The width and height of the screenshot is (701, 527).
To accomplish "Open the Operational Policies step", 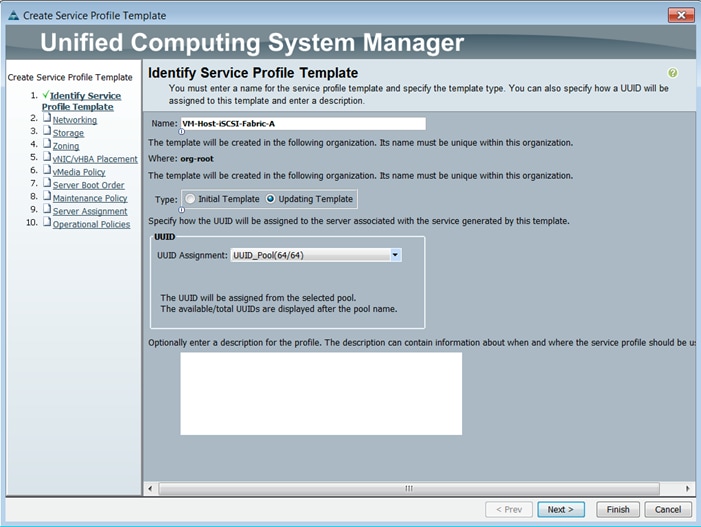I will [92, 224].
